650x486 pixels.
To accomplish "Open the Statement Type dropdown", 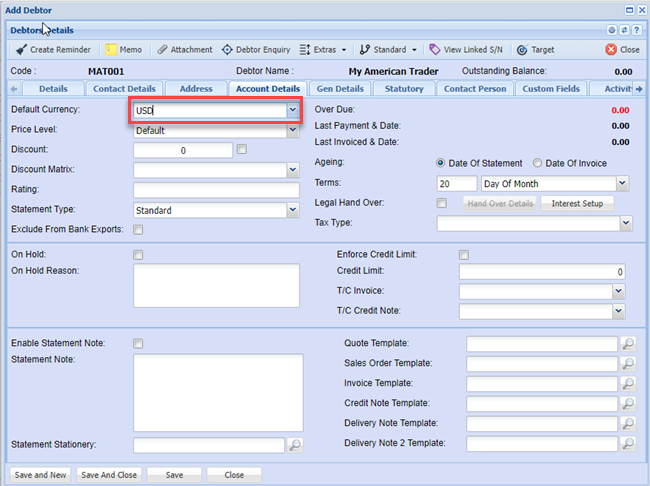I will tap(292, 210).
